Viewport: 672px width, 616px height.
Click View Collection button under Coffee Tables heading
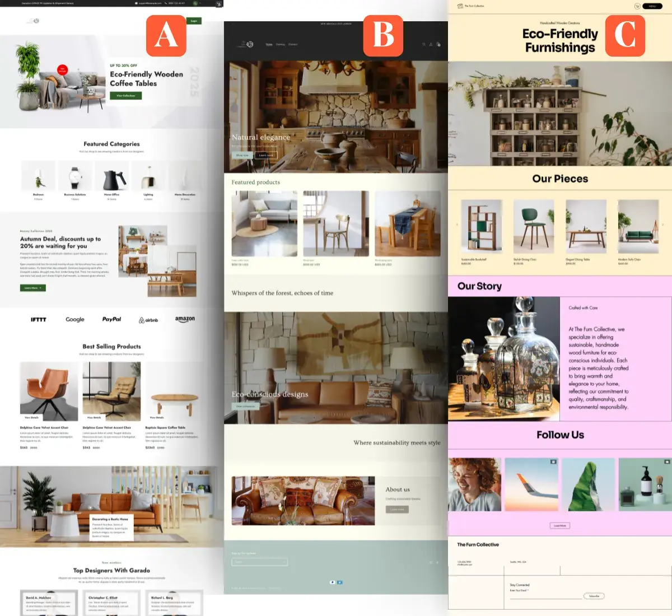[125, 96]
